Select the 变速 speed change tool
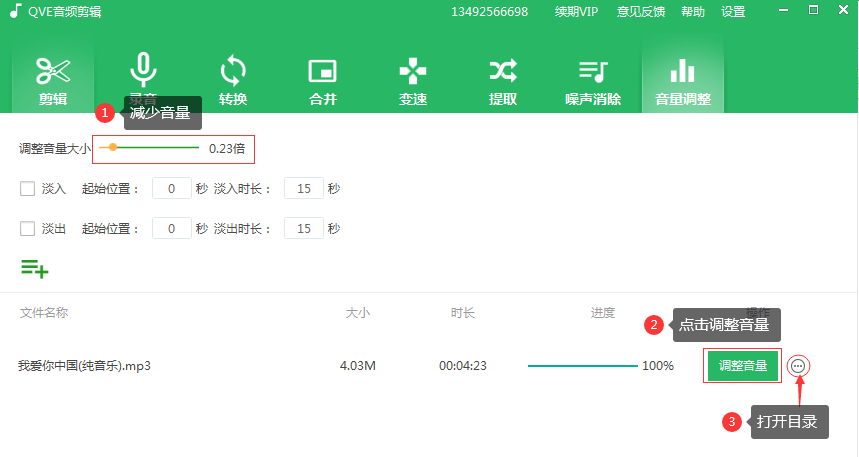Screen dimensions: 859x457 pyautogui.click(x=412, y=79)
